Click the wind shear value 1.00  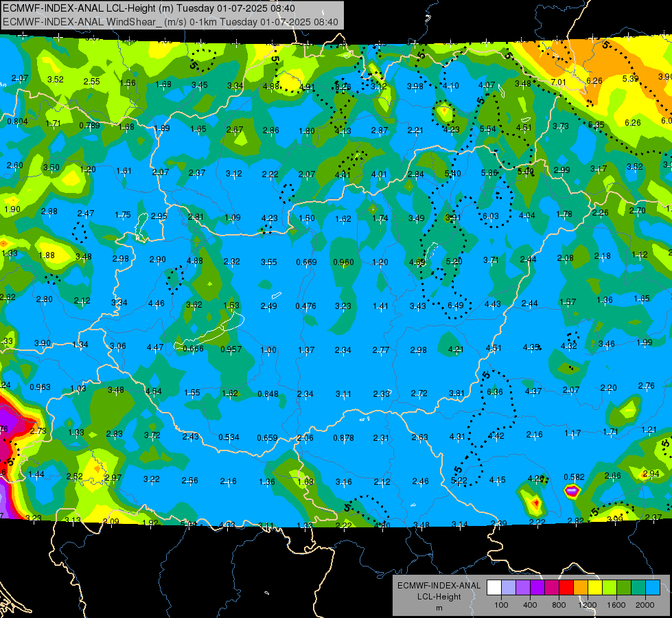point(268,350)
